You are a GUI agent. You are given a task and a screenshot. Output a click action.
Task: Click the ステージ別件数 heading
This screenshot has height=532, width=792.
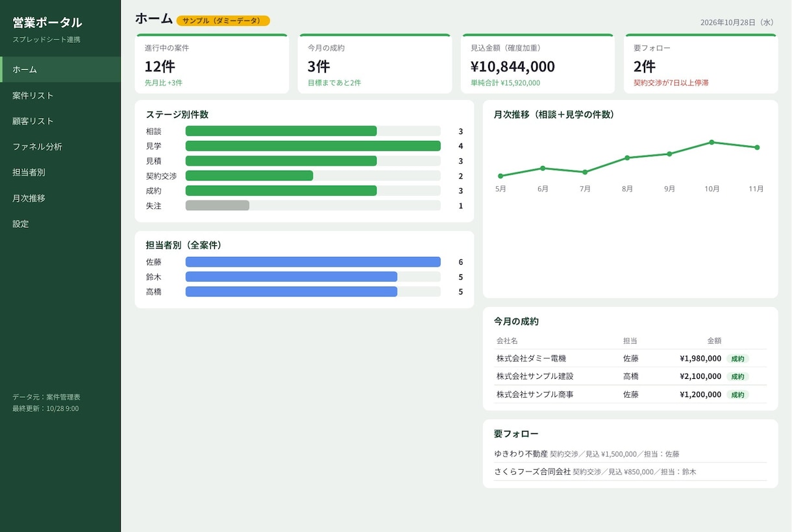[177, 114]
